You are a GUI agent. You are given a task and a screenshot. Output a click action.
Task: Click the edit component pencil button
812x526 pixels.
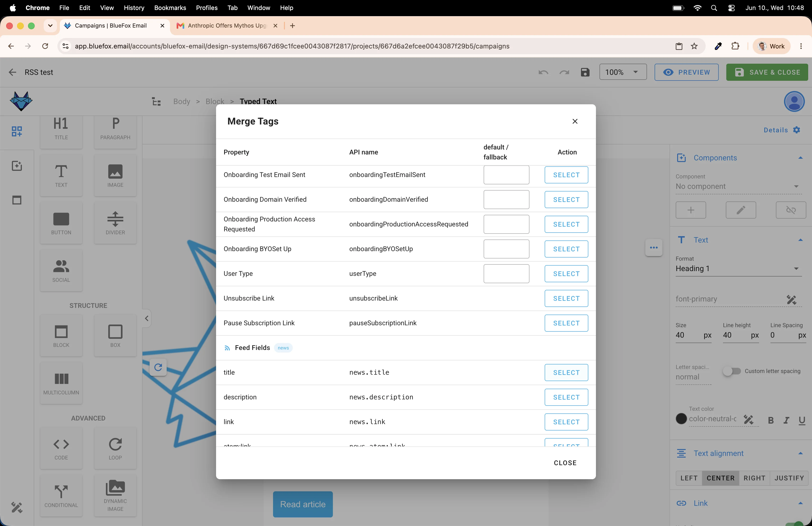[x=741, y=210]
